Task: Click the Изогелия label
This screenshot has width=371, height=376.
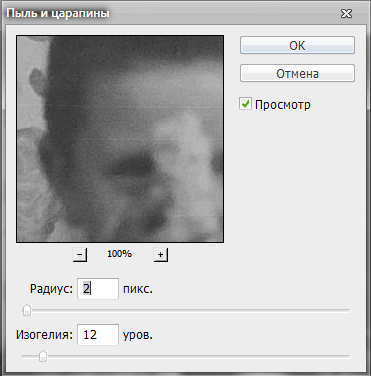Action: pyautogui.click(x=44, y=334)
